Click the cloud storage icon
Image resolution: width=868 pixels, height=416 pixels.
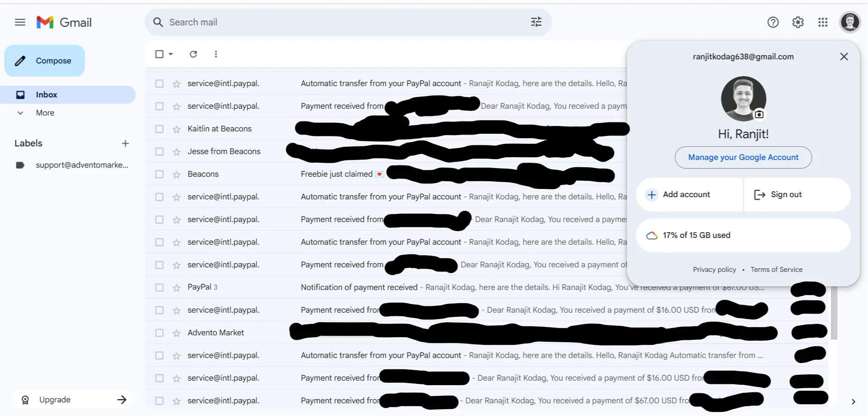(652, 236)
